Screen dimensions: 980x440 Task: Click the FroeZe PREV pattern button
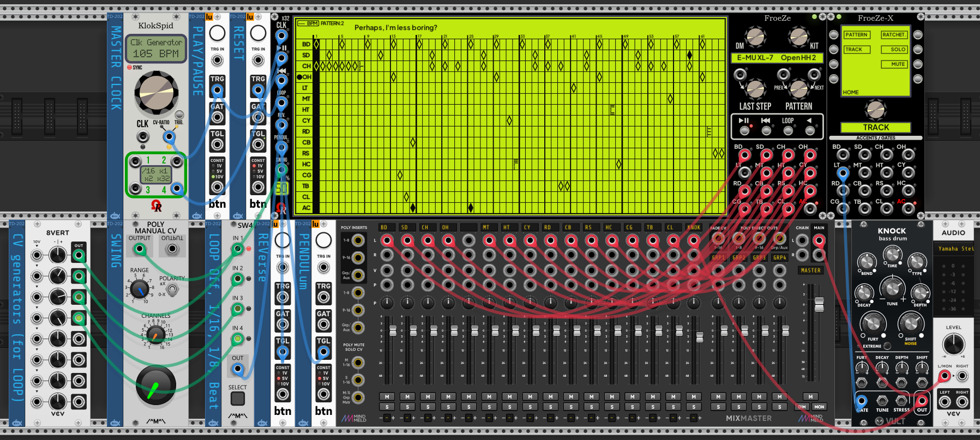[784, 74]
